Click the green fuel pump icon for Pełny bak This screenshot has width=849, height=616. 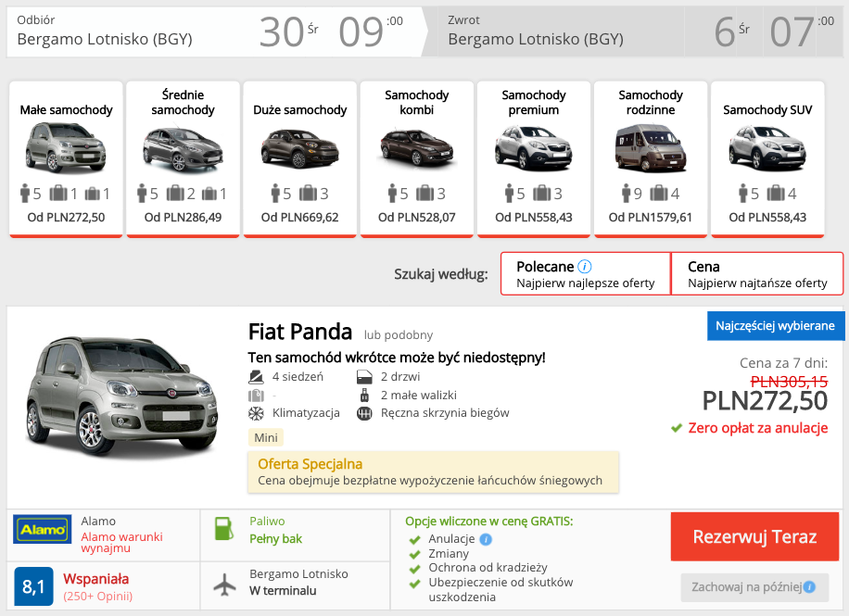click(225, 530)
